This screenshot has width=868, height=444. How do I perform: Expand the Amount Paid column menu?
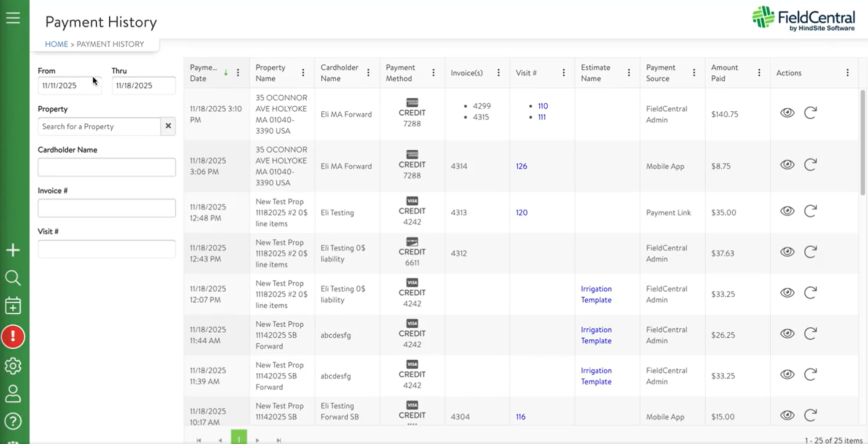[x=759, y=73]
